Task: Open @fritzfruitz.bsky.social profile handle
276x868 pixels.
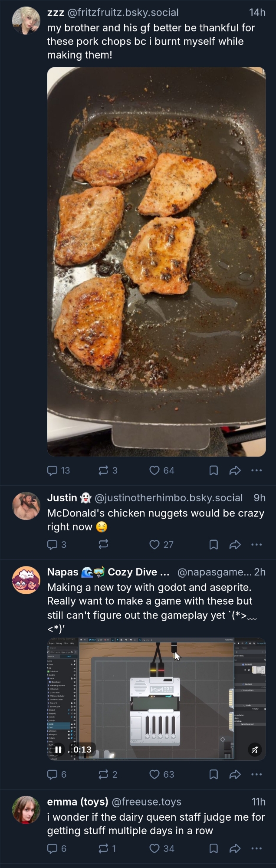Action: click(x=123, y=13)
